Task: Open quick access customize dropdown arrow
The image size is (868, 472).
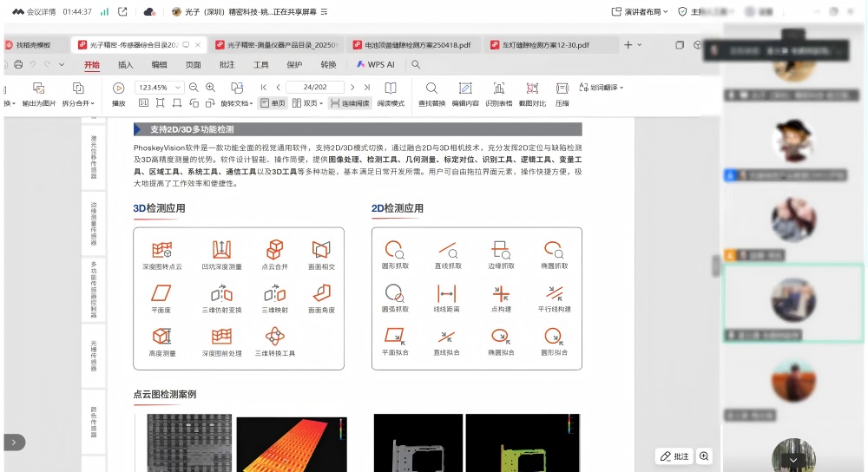Action: pos(62,65)
